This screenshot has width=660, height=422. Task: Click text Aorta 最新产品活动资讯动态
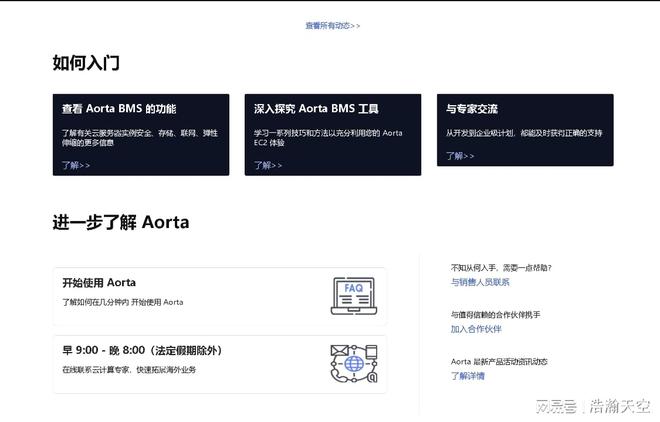pyautogui.click(x=499, y=361)
